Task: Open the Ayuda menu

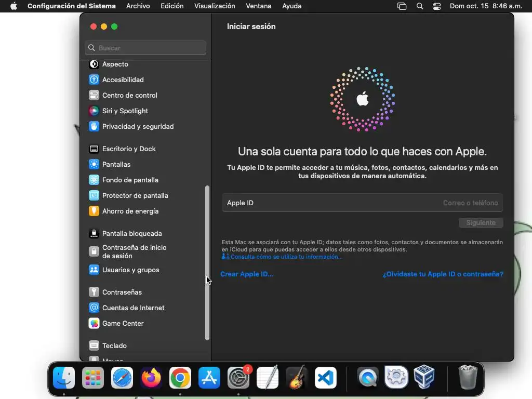Action: click(x=292, y=6)
